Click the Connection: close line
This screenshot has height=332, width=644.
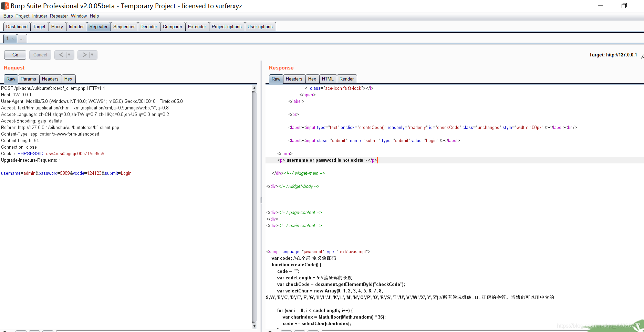19,147
